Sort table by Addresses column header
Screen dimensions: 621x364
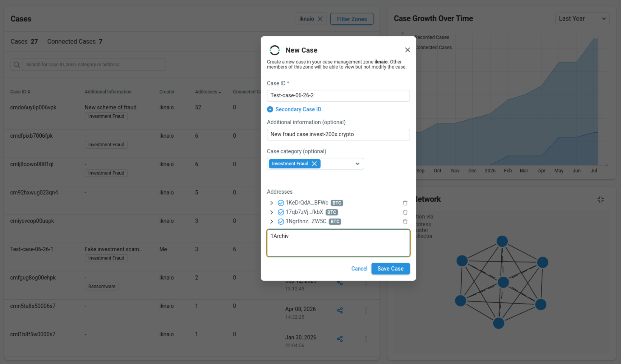point(208,92)
